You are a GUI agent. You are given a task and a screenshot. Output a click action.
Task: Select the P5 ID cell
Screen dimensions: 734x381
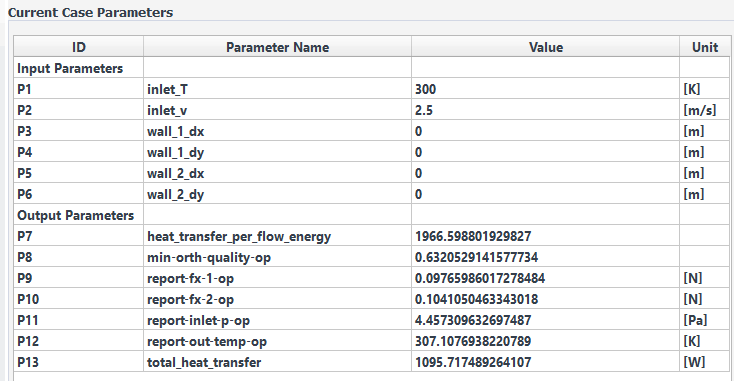click(79, 173)
